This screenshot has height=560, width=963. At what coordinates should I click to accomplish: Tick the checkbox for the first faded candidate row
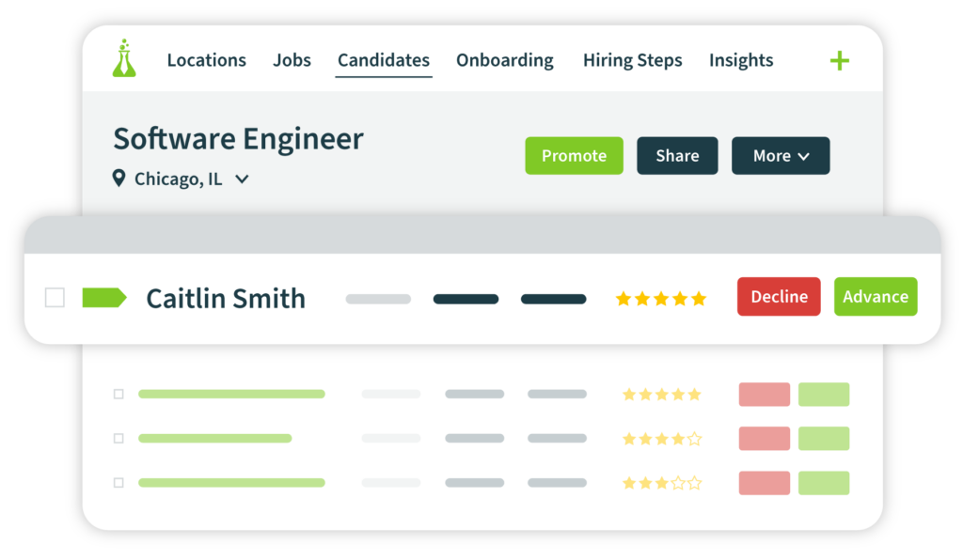coord(118,394)
